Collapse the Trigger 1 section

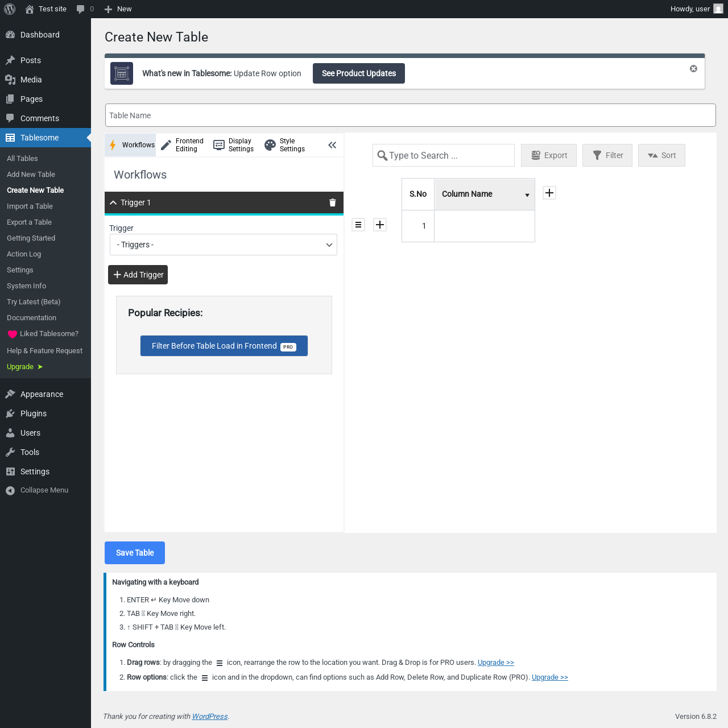(113, 202)
